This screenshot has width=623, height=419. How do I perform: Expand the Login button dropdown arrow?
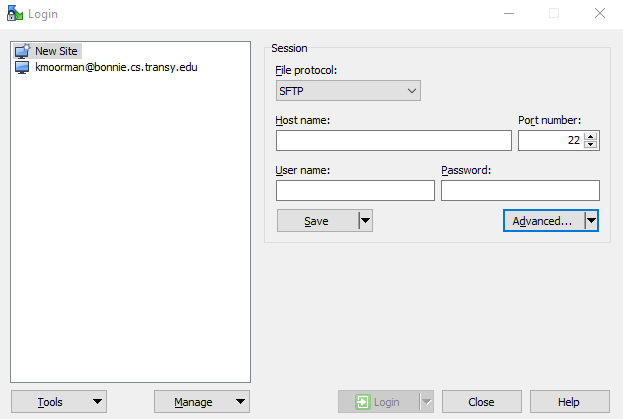pyautogui.click(x=426, y=402)
